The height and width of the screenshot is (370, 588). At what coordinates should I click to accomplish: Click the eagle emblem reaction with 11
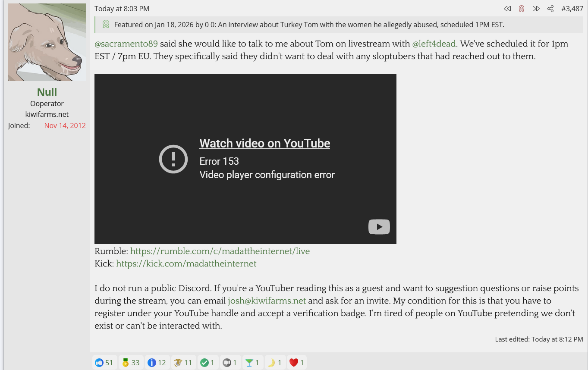point(183,363)
